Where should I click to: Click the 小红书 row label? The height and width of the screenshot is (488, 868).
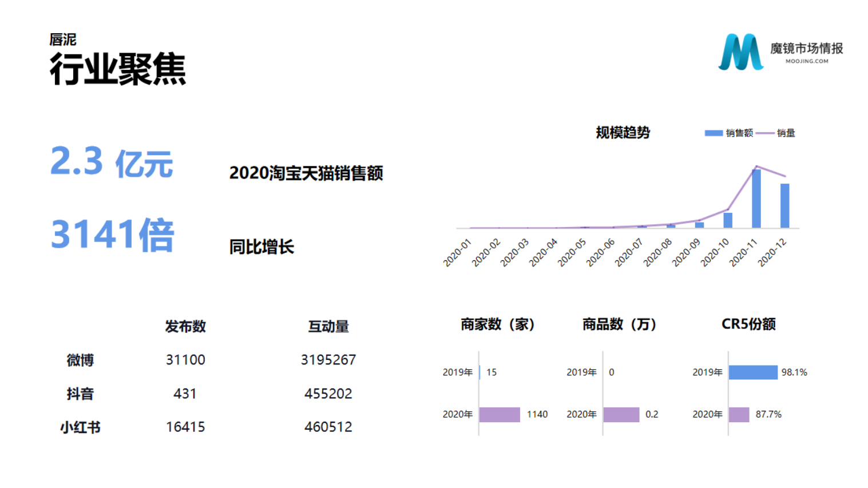(80, 427)
